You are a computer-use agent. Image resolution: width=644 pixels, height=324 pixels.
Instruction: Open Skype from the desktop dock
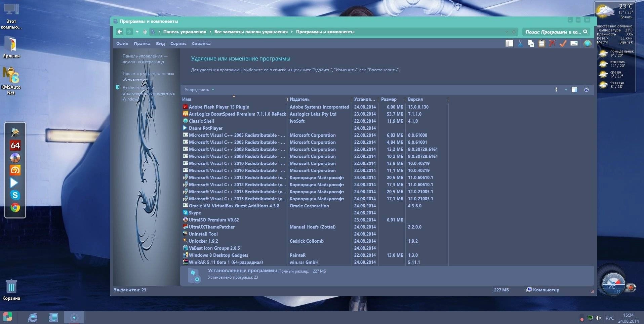(15, 195)
